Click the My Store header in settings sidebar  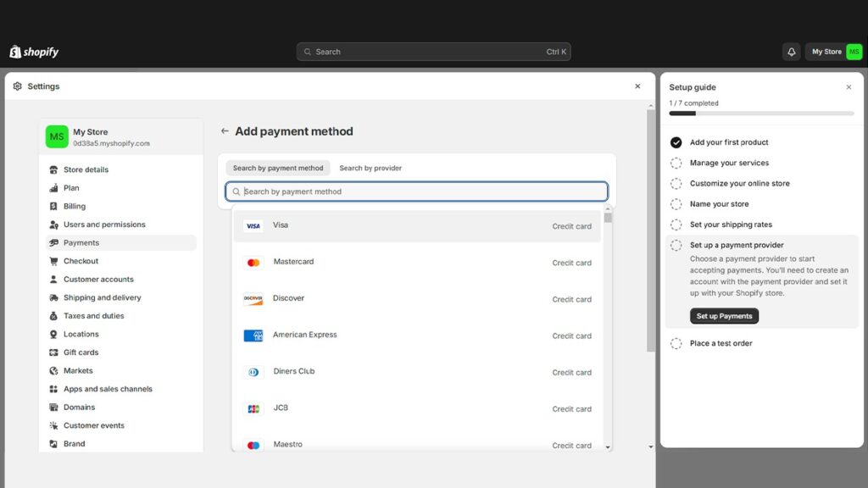coord(120,136)
